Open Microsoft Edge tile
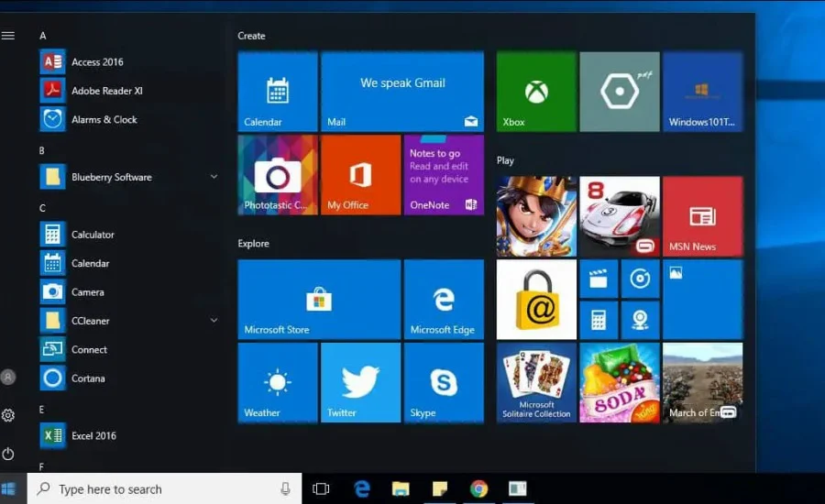This screenshot has width=825, height=504. click(444, 300)
